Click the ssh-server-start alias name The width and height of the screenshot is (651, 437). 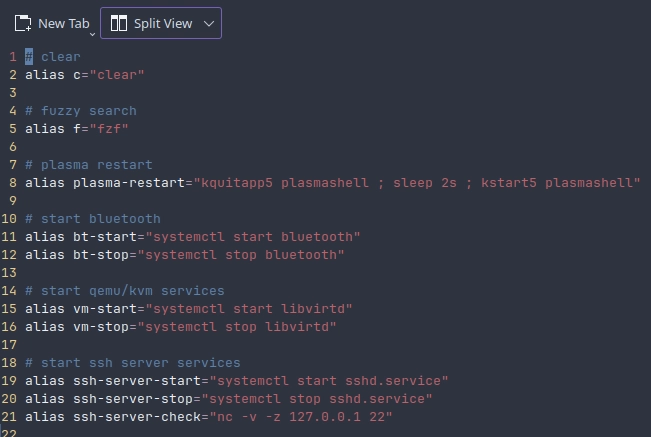(137, 381)
